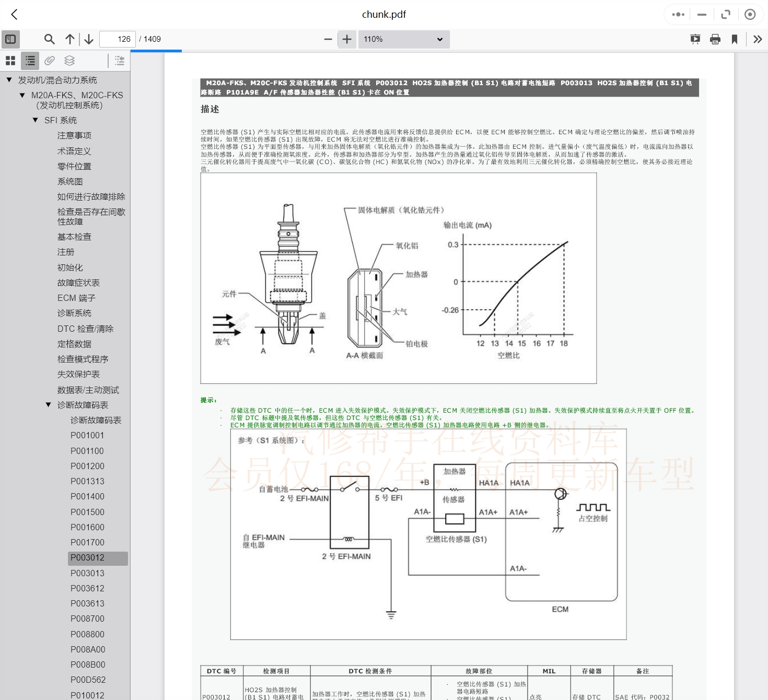The image size is (768, 700).
Task: Switch to the document outline view
Action: 30,61
